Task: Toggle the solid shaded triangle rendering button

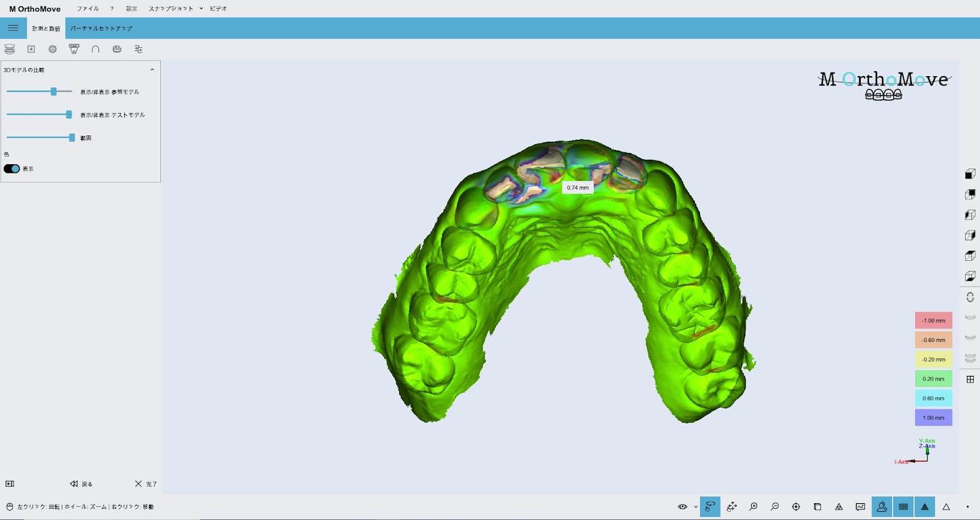Action: (924, 507)
